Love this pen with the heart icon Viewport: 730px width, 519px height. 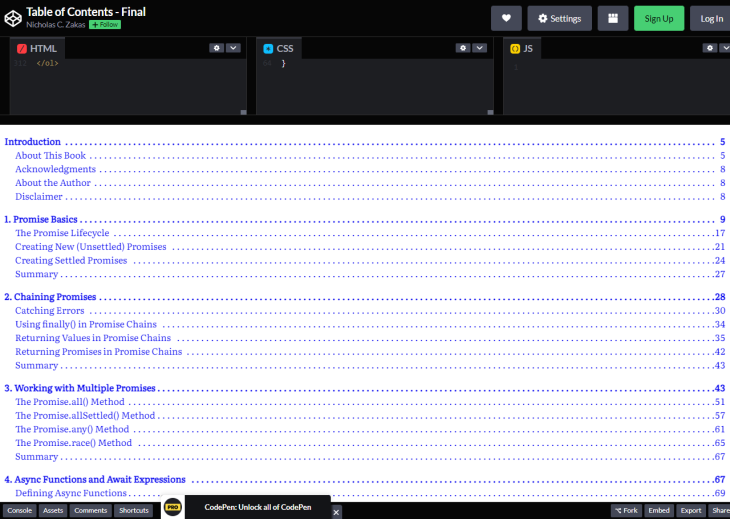[x=506, y=18]
